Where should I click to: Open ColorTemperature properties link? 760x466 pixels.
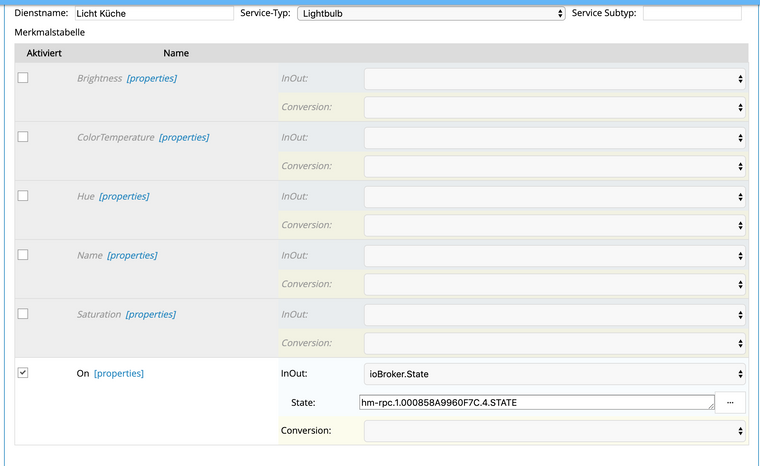(x=184, y=137)
